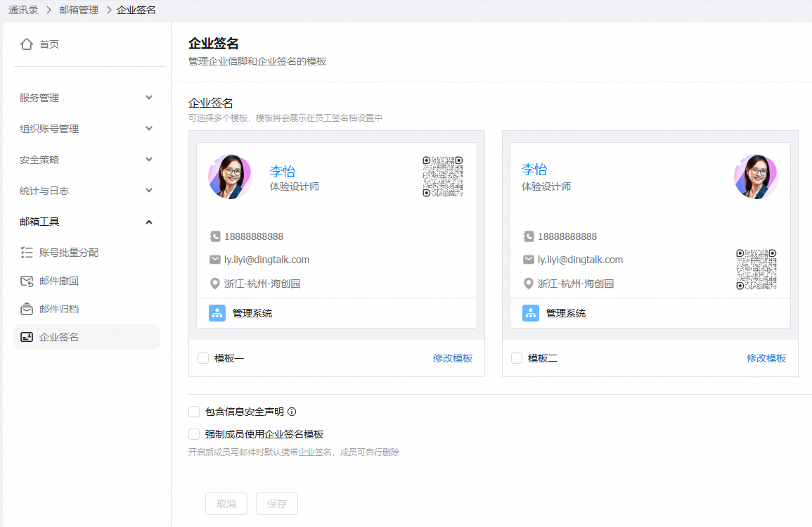Click the 邮件归档 archive icon
The width and height of the screenshot is (812, 527).
(27, 309)
